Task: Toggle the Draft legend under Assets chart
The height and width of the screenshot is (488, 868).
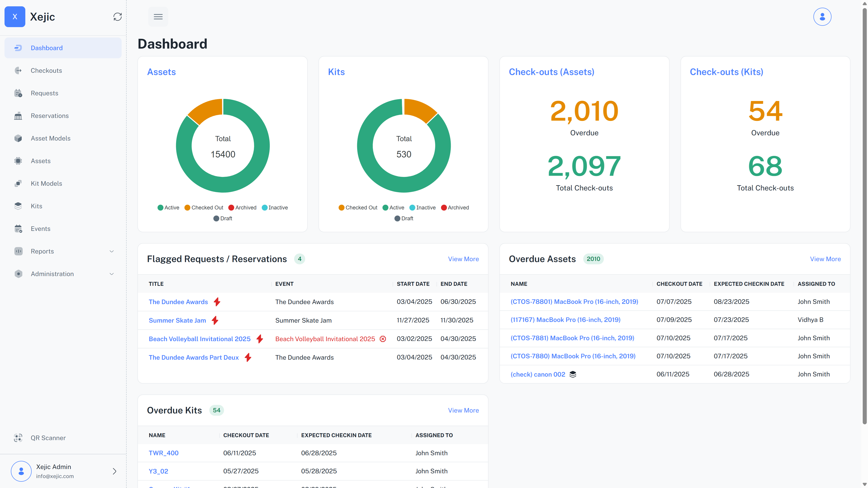Action: pyautogui.click(x=223, y=218)
